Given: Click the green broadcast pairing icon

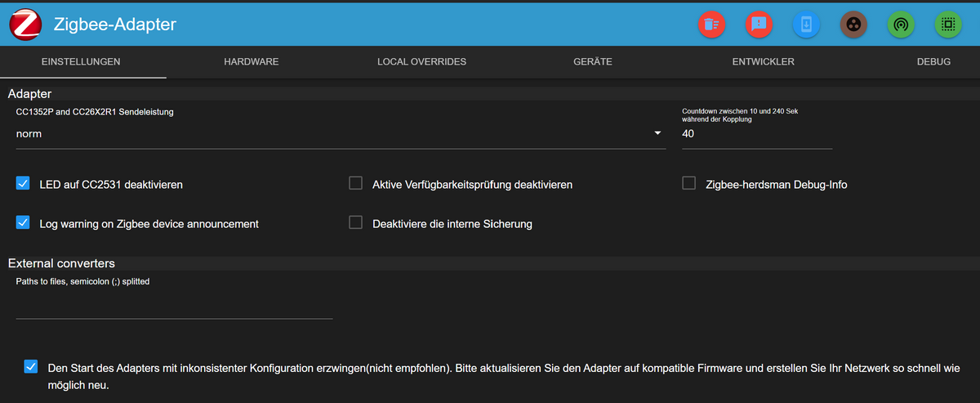Looking at the screenshot, I should tap(901, 25).
